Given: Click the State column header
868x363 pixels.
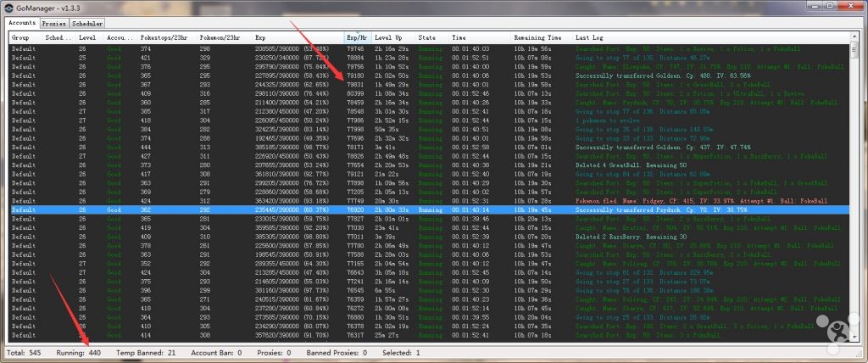Looking at the screenshot, I should [x=427, y=38].
